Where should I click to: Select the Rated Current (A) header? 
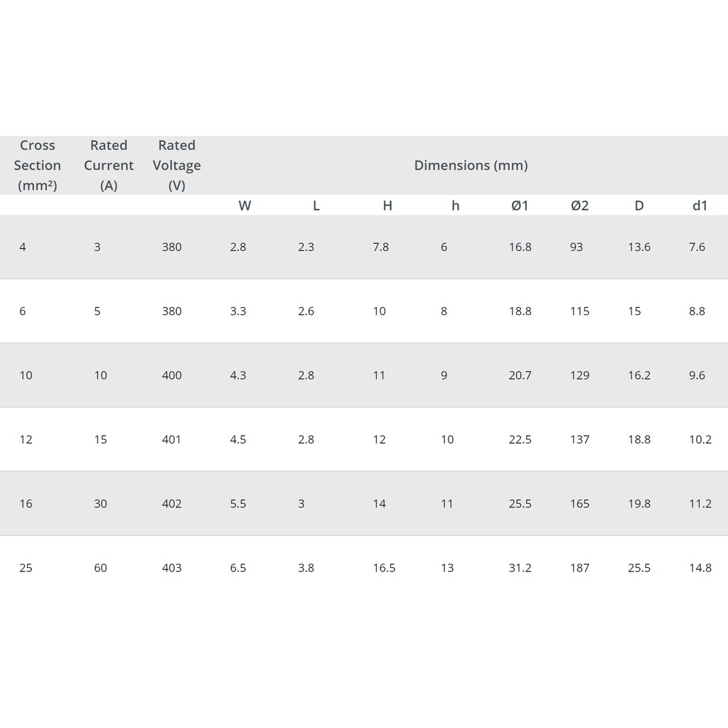pos(109,165)
